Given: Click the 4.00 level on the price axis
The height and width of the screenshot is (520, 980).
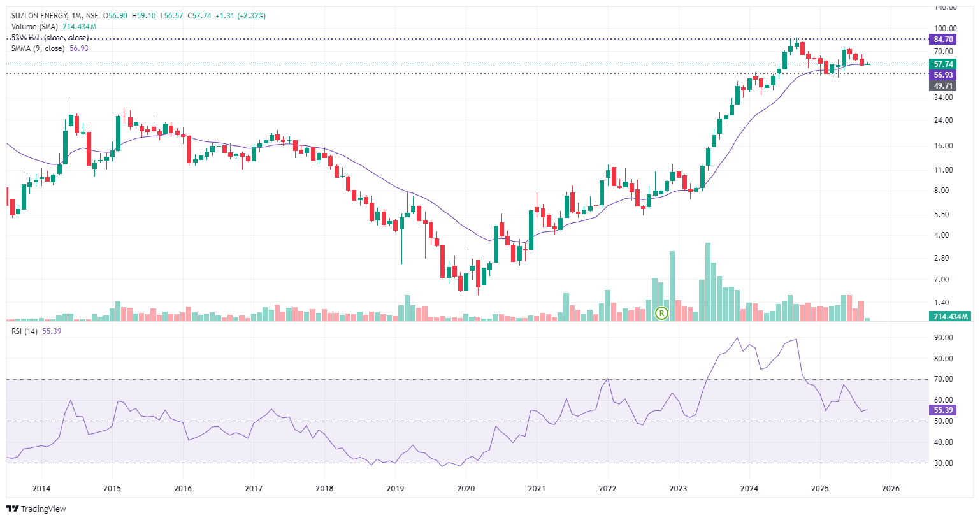Looking at the screenshot, I should (942, 235).
